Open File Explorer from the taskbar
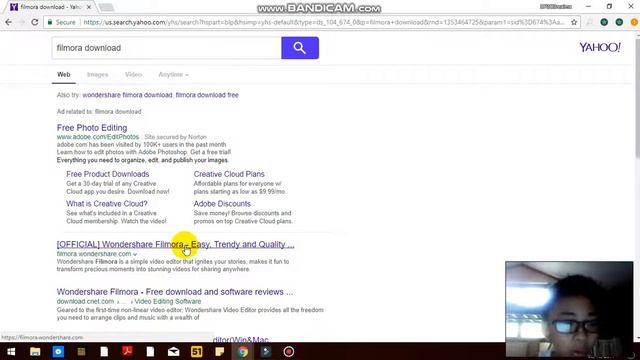 point(35,351)
